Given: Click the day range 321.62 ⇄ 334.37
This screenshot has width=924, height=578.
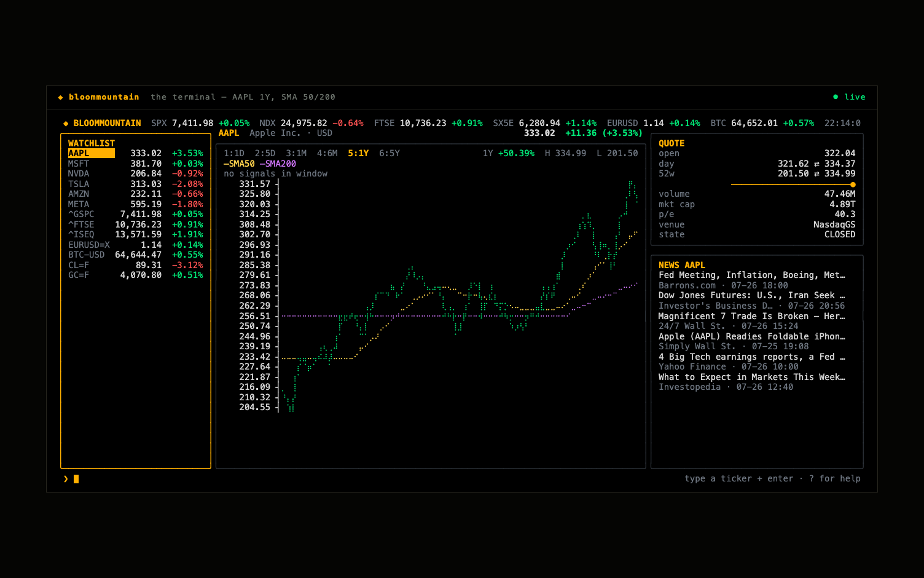Looking at the screenshot, I should pyautogui.click(x=816, y=164).
